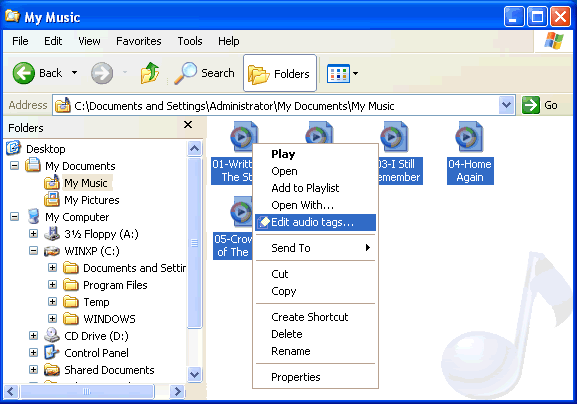Click the floppy drive icon
This screenshot has width=577, height=404.
(52, 234)
